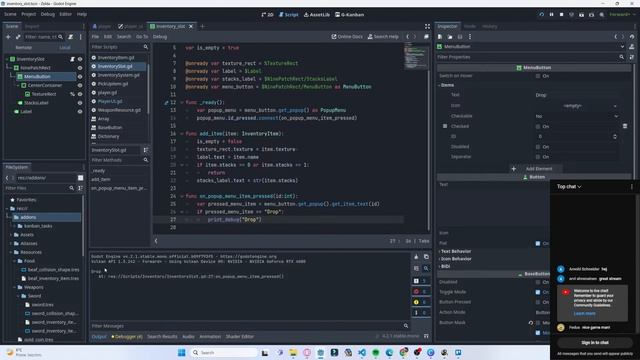Click the Pause running project icon
The image size is (640, 360).
click(x=551, y=14)
